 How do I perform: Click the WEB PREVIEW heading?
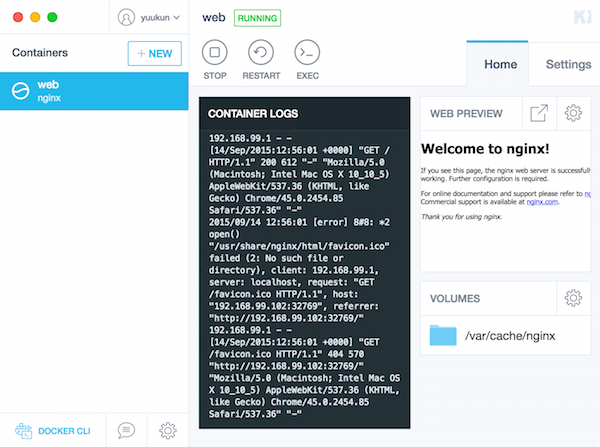pos(466,114)
